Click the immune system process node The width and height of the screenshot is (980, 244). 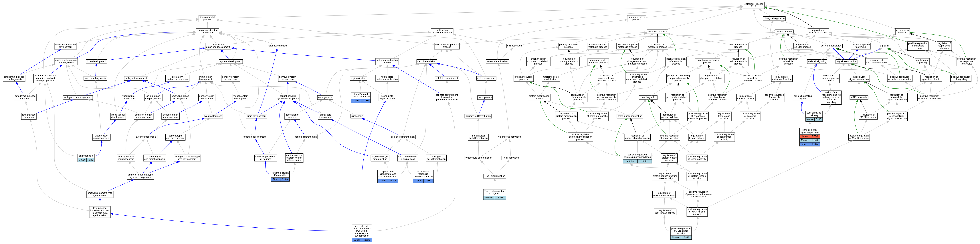pos(636,18)
